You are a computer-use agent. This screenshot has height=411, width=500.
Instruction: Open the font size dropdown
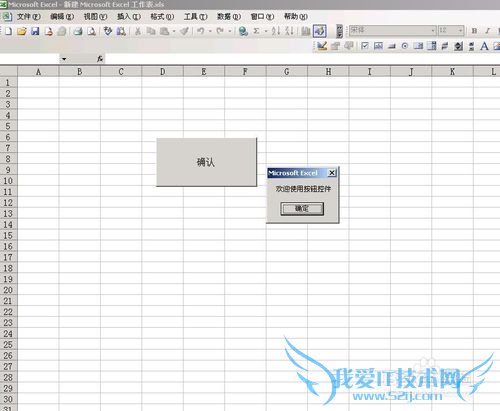pos(461,31)
